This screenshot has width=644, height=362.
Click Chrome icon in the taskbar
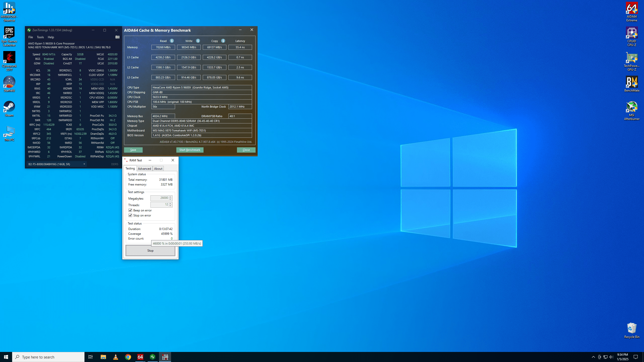point(128,357)
